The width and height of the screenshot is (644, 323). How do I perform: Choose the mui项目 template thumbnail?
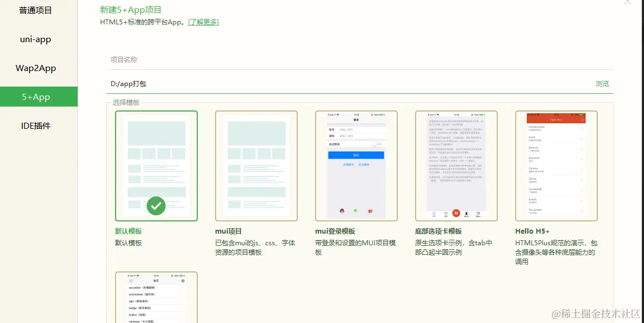click(256, 165)
